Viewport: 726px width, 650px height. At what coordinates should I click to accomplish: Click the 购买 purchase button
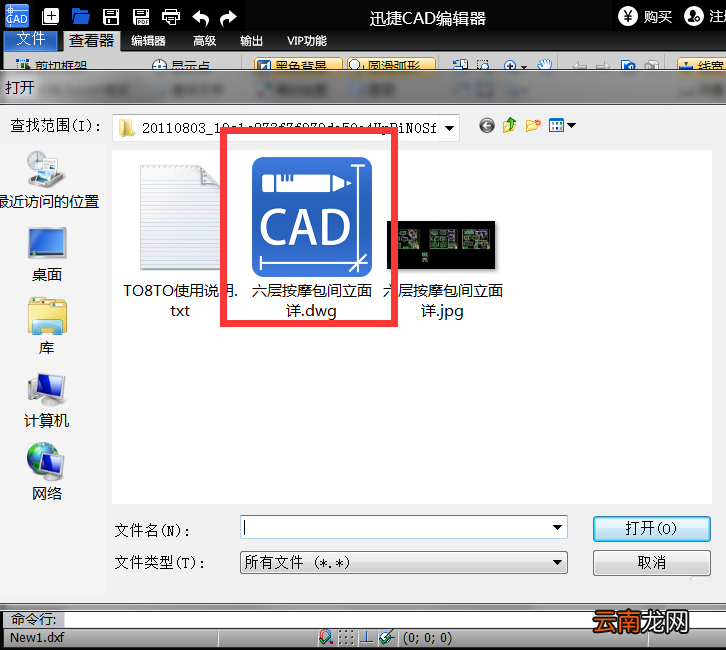(x=645, y=17)
